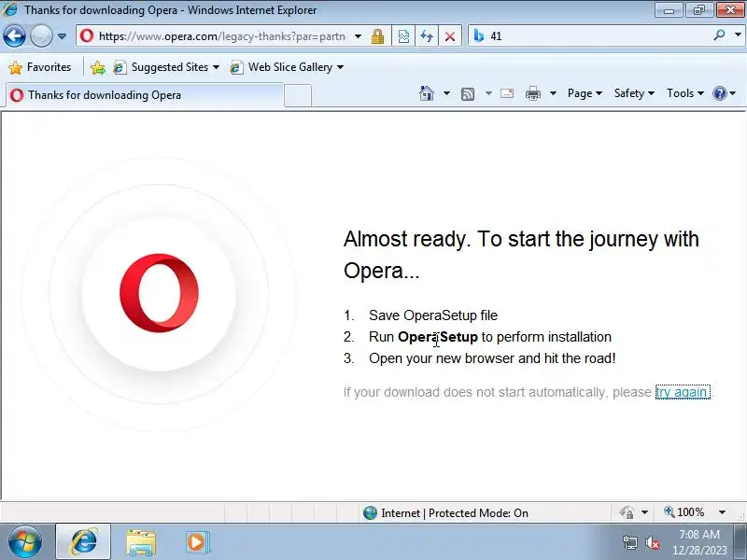Restore down the Internet Explorer window
The width and height of the screenshot is (747, 560).
click(698, 10)
